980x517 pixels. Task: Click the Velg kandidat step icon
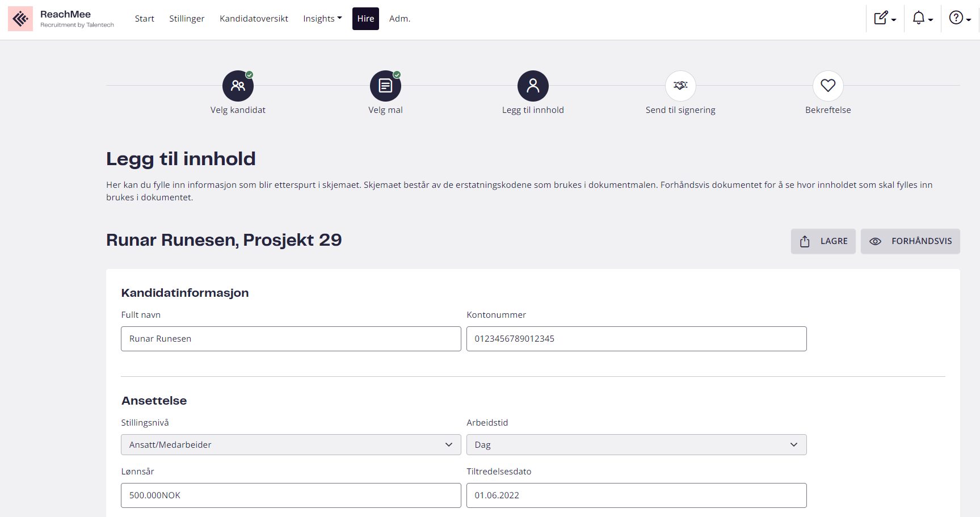(238, 86)
